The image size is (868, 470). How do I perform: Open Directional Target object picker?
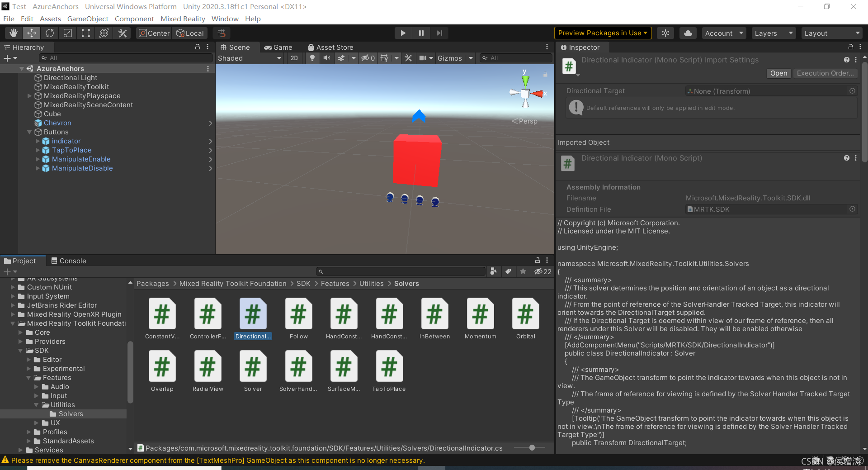[852, 91]
